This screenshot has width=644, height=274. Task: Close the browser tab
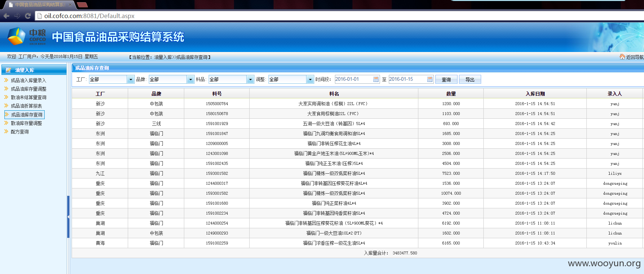click(x=70, y=5)
